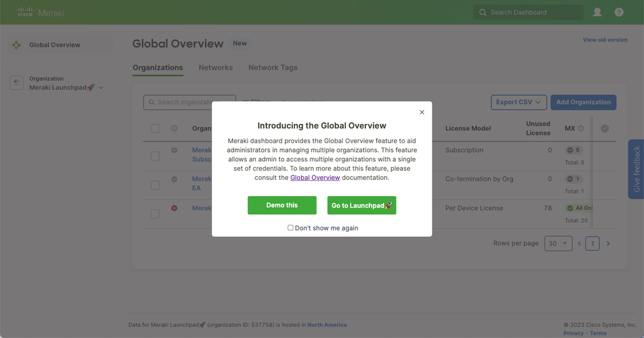Click the Organization icon in sidebar
This screenshot has width=644, height=338.
click(16, 83)
